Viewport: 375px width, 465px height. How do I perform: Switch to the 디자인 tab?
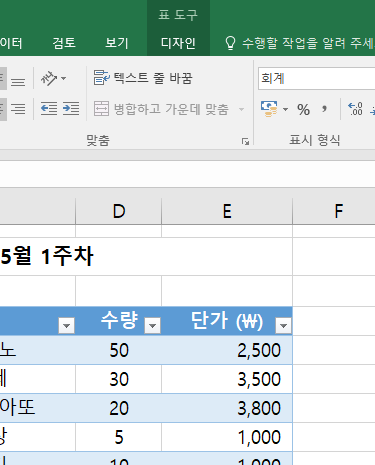tap(178, 43)
